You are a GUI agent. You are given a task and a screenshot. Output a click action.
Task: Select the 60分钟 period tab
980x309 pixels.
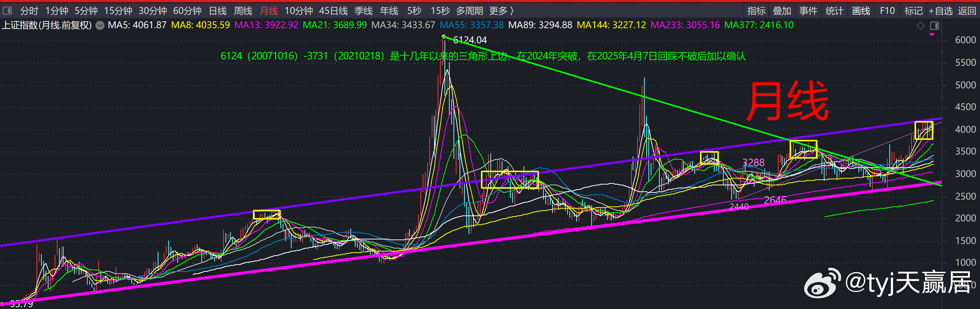(187, 11)
